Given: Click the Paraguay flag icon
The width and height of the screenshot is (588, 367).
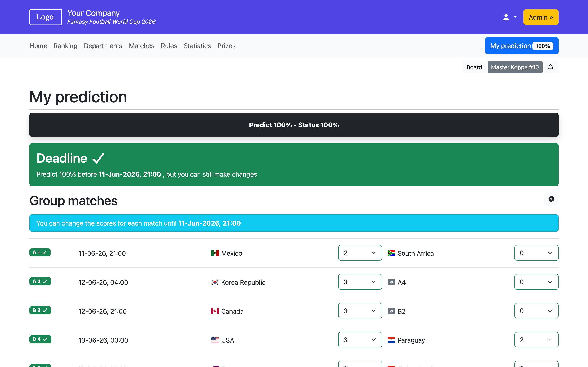Looking at the screenshot, I should point(391,340).
